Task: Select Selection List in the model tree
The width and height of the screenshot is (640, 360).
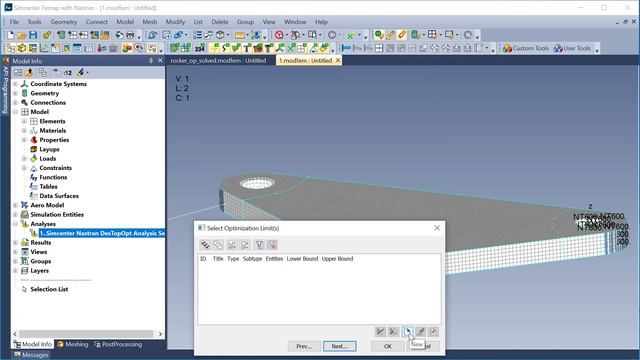Action: (x=49, y=289)
